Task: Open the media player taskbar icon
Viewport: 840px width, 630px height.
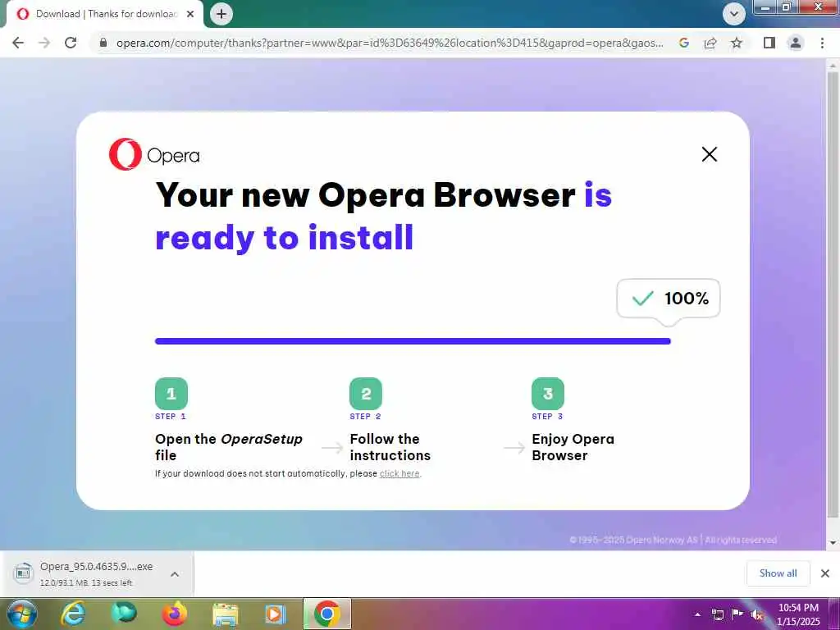Action: click(276, 614)
